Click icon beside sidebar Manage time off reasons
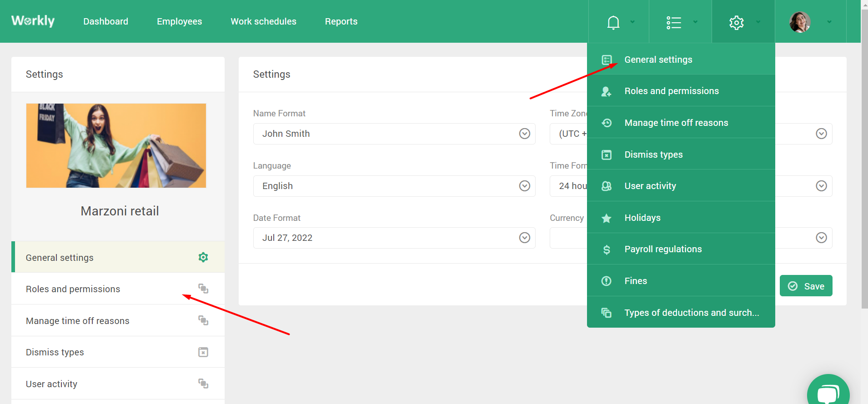 pyautogui.click(x=203, y=320)
